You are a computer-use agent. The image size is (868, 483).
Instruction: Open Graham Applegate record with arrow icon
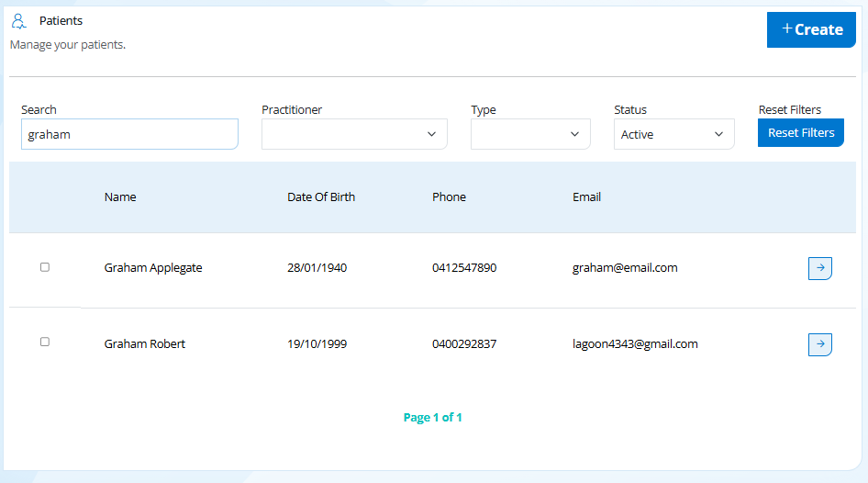[x=820, y=268]
